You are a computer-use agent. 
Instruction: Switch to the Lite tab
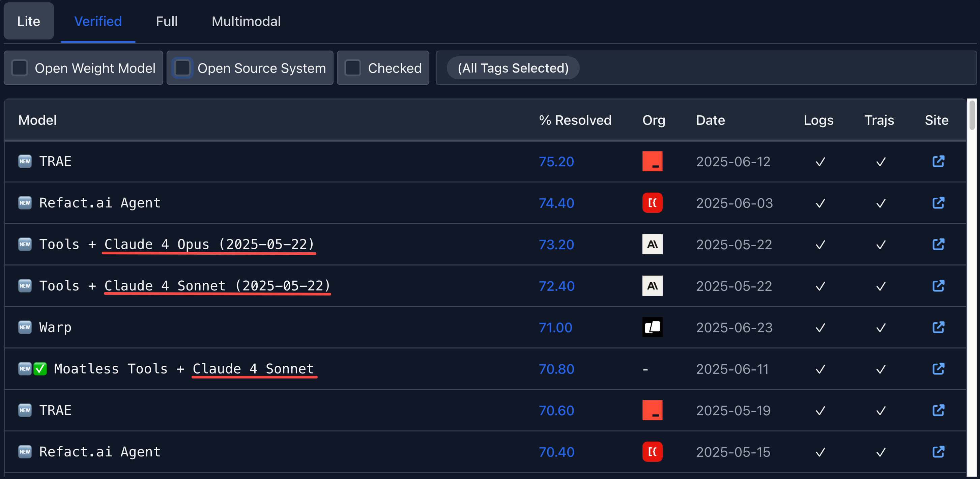click(x=29, y=21)
